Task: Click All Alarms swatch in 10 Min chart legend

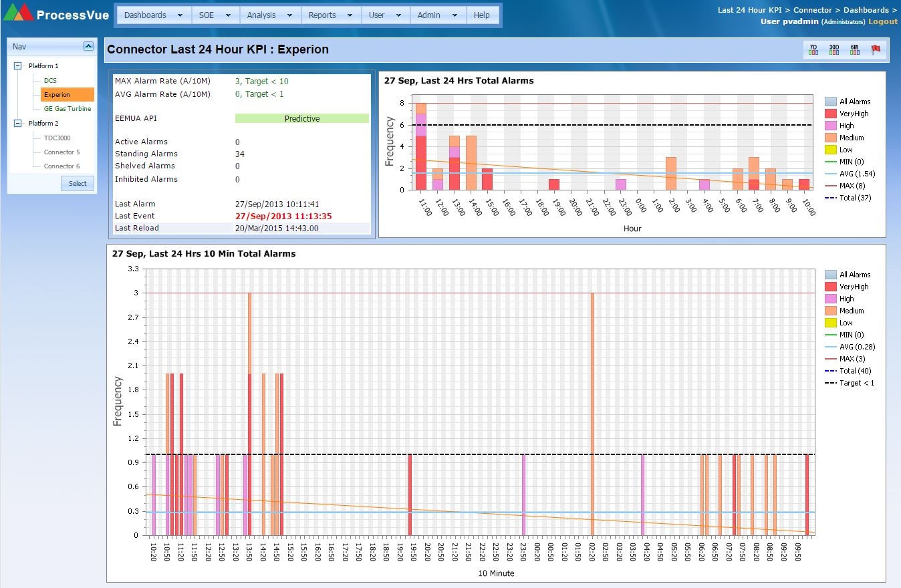Action: [831, 275]
